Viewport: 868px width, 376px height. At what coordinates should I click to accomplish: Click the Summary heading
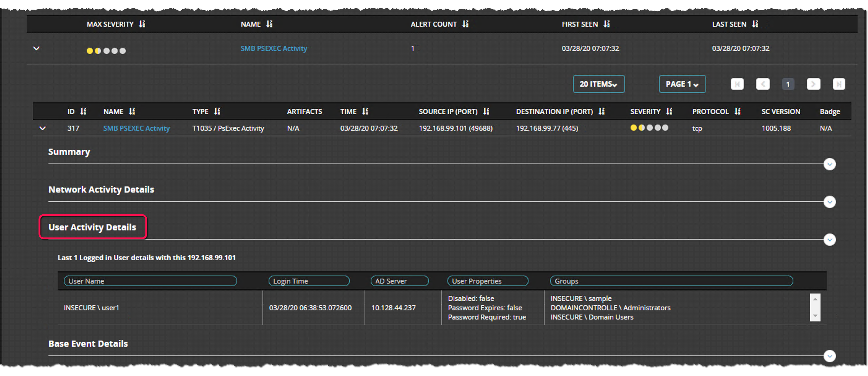pyautogui.click(x=69, y=152)
